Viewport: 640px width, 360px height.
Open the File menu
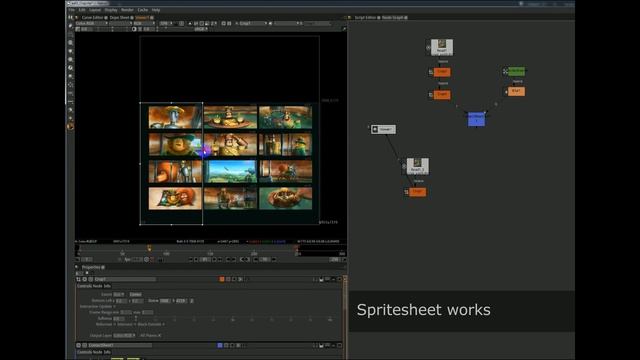coord(71,10)
